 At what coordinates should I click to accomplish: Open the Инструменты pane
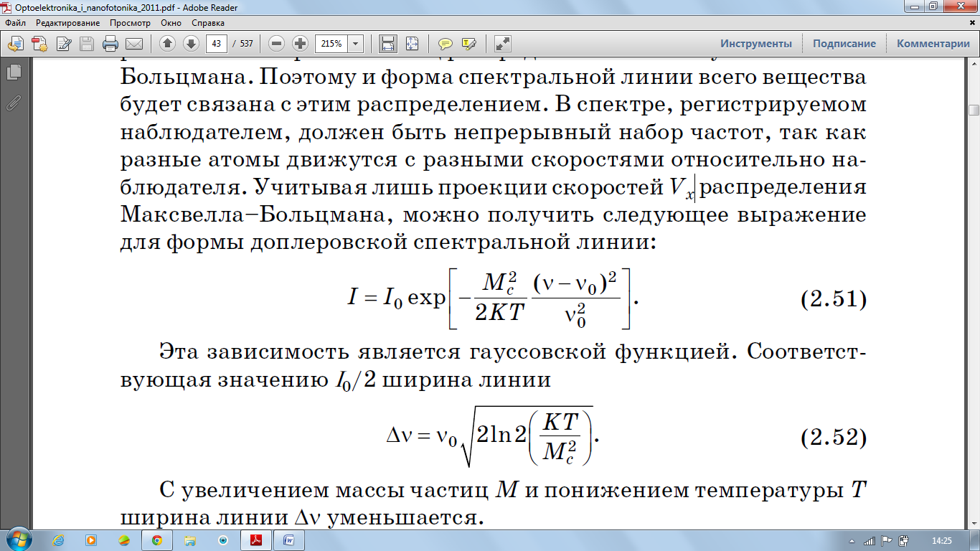coord(756,44)
